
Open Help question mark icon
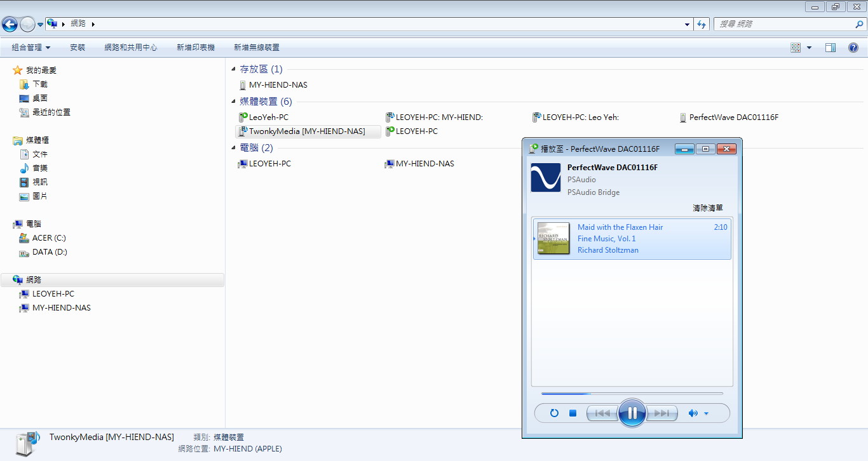tap(853, 48)
